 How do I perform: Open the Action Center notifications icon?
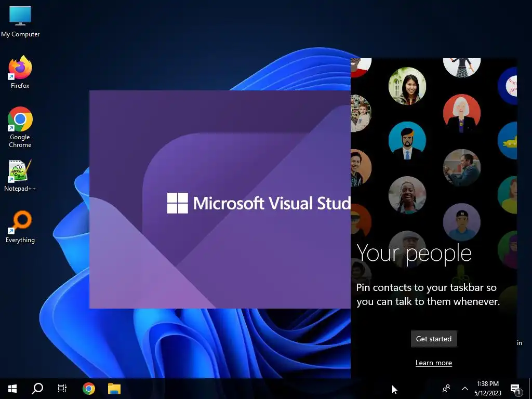(516, 389)
